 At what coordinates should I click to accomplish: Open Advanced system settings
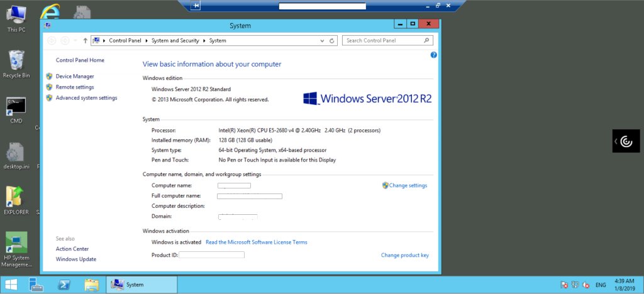[x=86, y=97]
